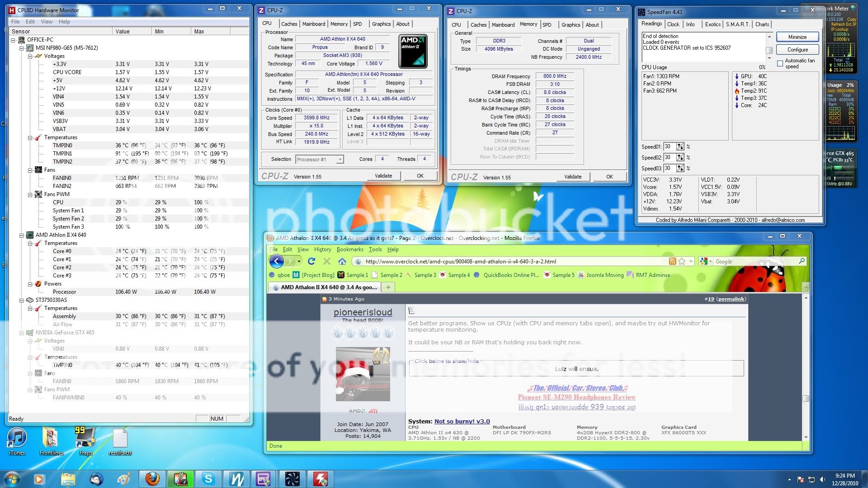The image size is (868, 488).
Task: Click OK button in right CPU-Z window
Action: click(x=609, y=177)
